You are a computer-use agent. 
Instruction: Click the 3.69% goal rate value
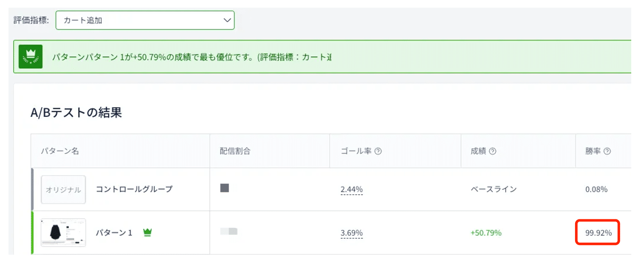351,233
